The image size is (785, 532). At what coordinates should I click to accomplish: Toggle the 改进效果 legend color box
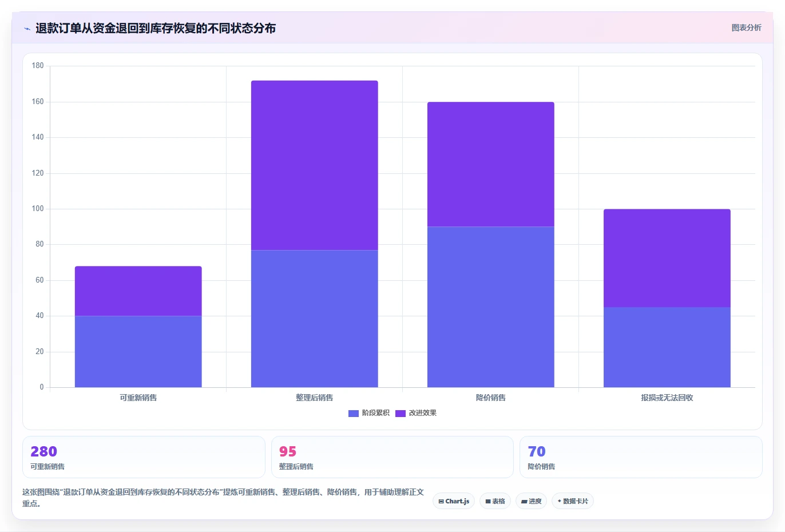[401, 413]
